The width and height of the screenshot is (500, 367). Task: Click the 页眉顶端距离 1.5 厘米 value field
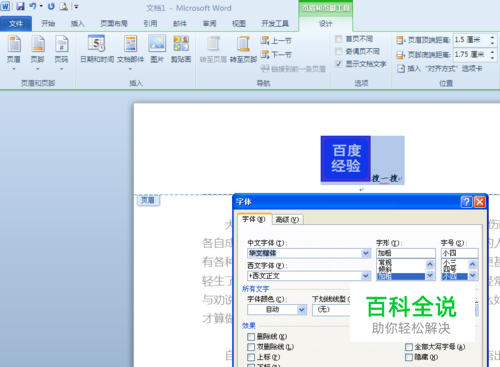click(x=470, y=40)
